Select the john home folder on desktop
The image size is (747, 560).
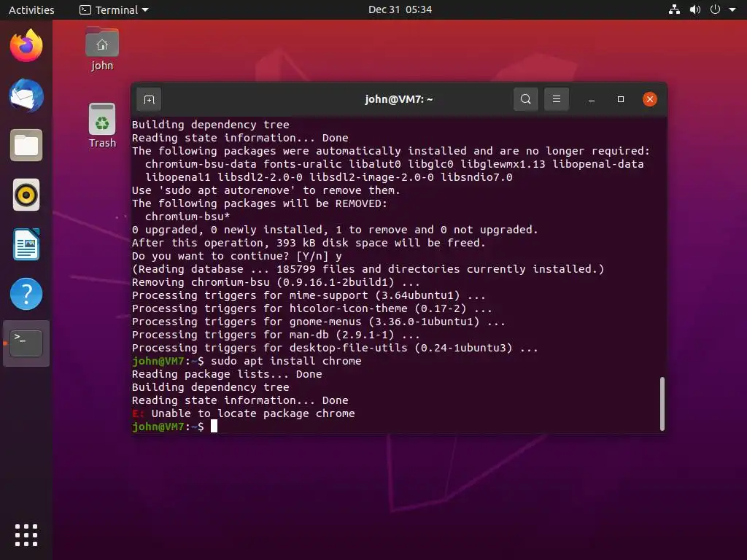(x=102, y=49)
